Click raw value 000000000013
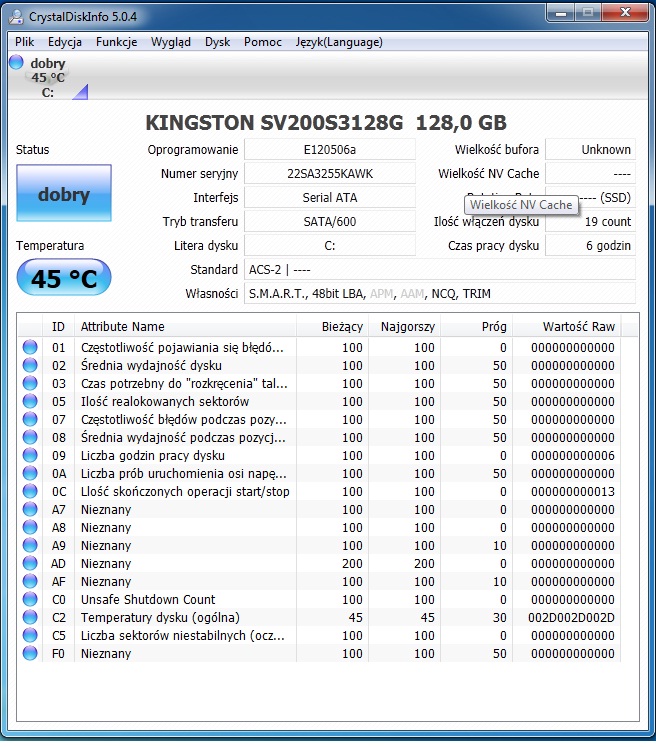656x747 pixels. (573, 492)
